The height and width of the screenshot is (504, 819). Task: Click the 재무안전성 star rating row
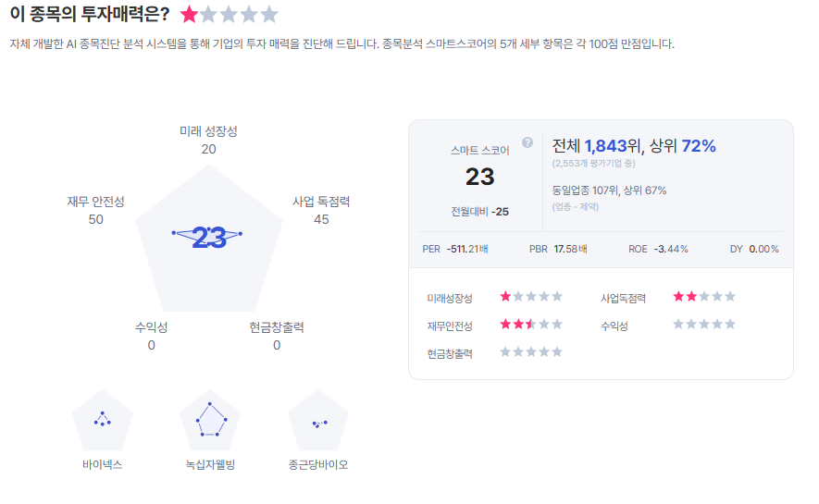pyautogui.click(x=531, y=325)
